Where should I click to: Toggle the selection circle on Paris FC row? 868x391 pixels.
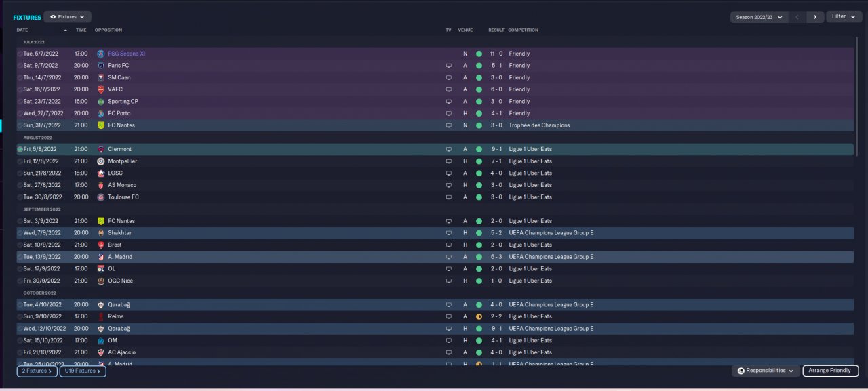20,66
